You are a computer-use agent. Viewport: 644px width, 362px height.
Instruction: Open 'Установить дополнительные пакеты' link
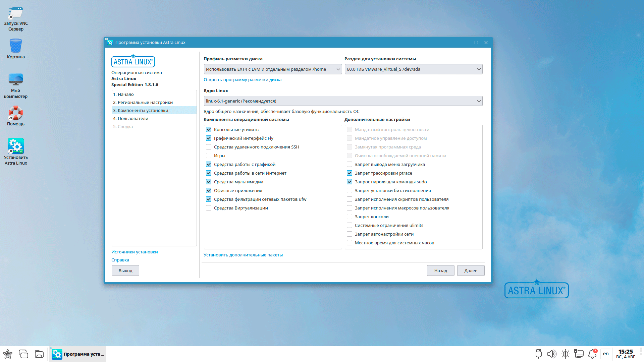tap(243, 255)
